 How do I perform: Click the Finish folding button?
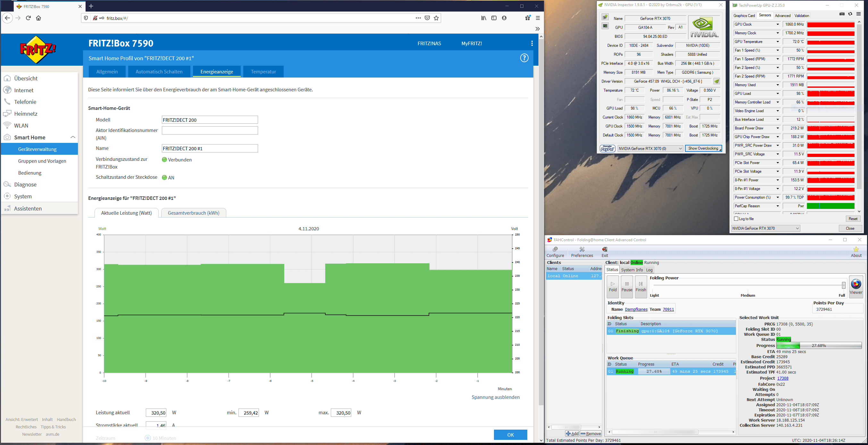pyautogui.click(x=641, y=286)
